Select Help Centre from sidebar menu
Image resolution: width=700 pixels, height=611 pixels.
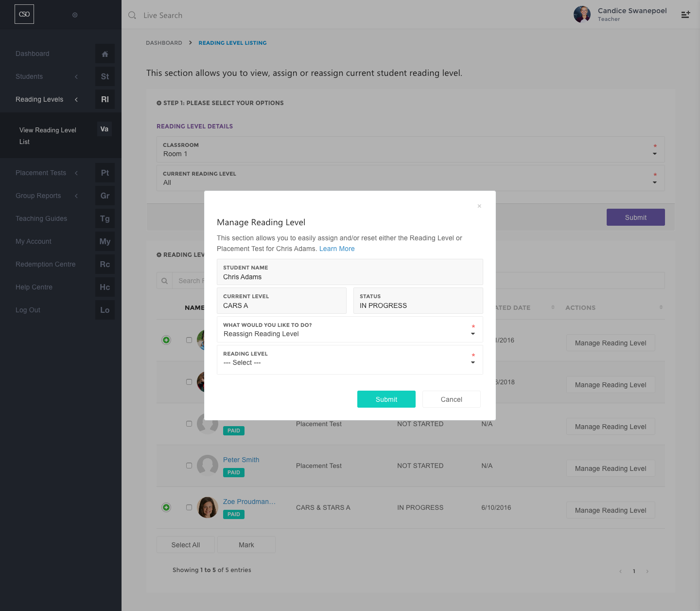coord(34,288)
